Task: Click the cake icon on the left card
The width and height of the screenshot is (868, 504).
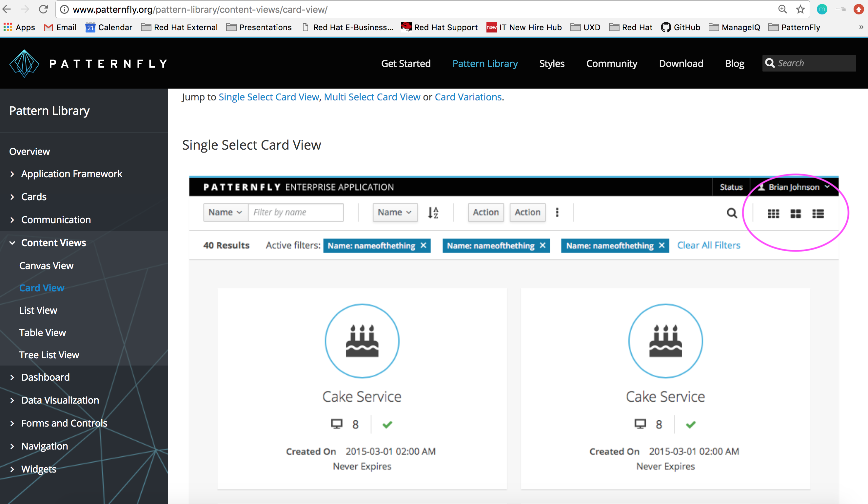Action: pos(362,341)
